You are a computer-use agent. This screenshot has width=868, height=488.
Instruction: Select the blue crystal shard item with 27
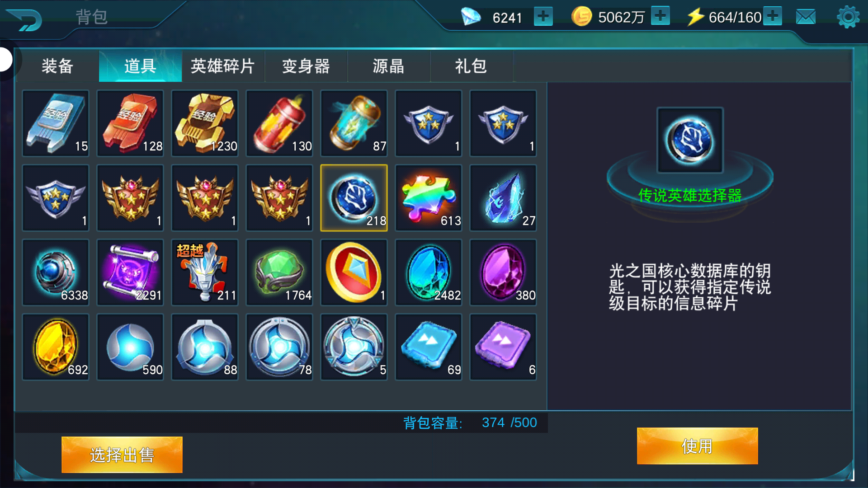[503, 198]
